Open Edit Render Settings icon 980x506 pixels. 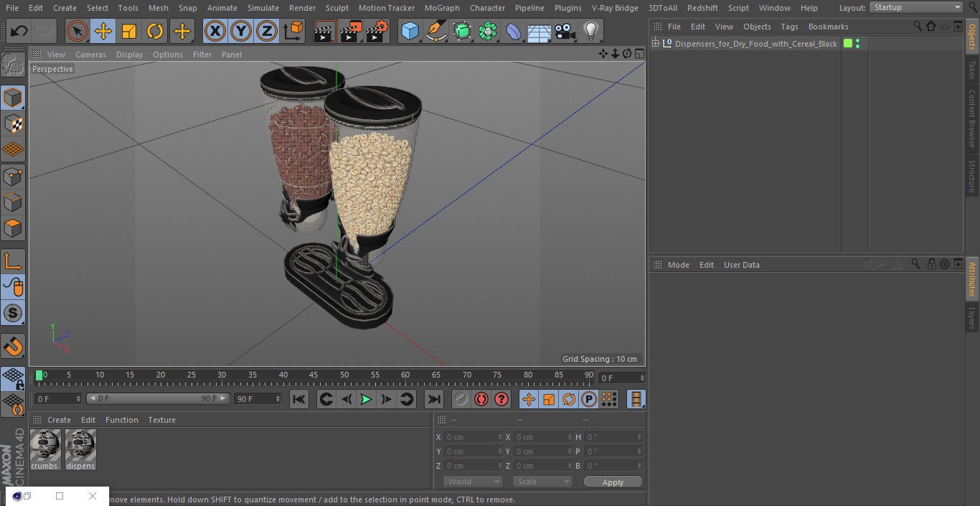377,31
